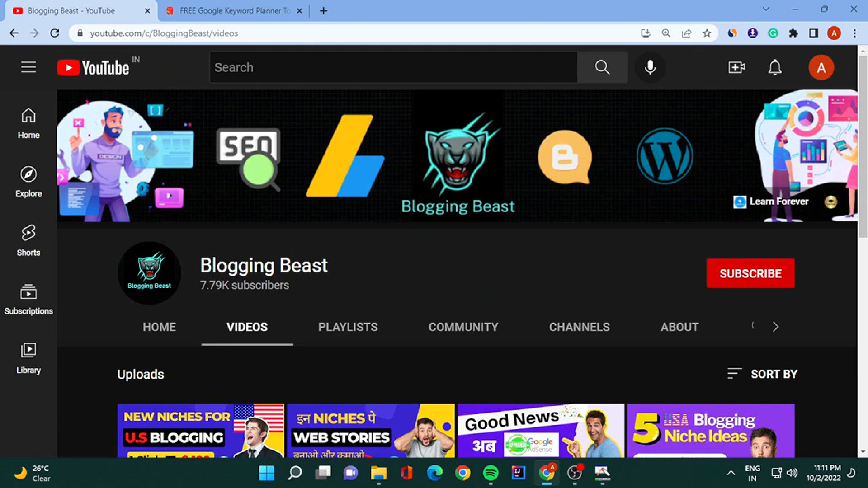This screenshot has height=488, width=868.
Task: Open File Explorer from the taskbar
Action: pyautogui.click(x=378, y=473)
